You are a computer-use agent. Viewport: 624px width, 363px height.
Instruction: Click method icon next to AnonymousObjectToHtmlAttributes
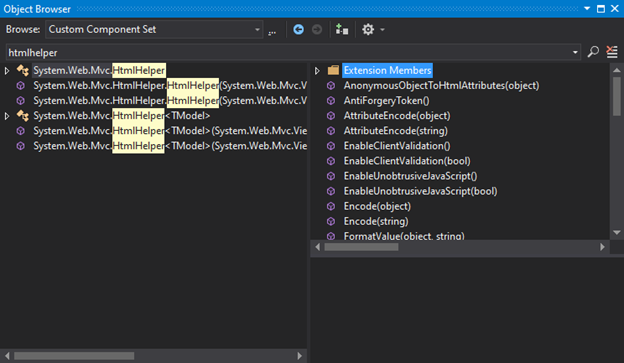pyautogui.click(x=331, y=86)
